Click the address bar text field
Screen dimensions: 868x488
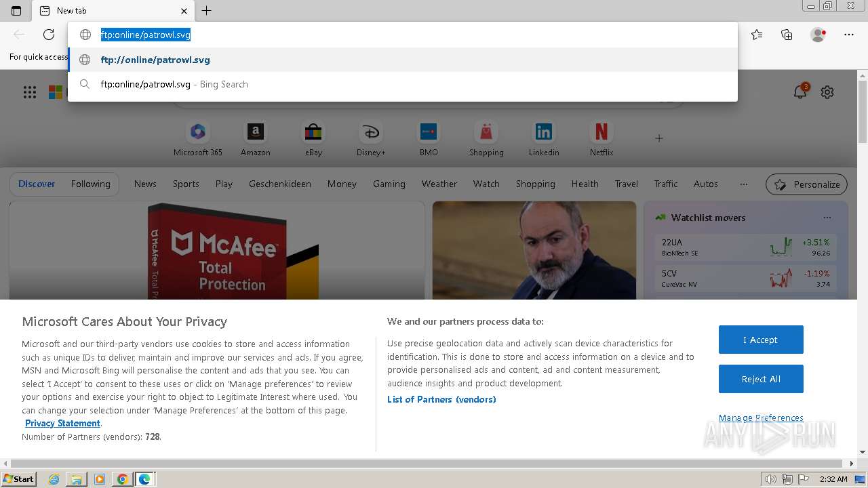[403, 35]
